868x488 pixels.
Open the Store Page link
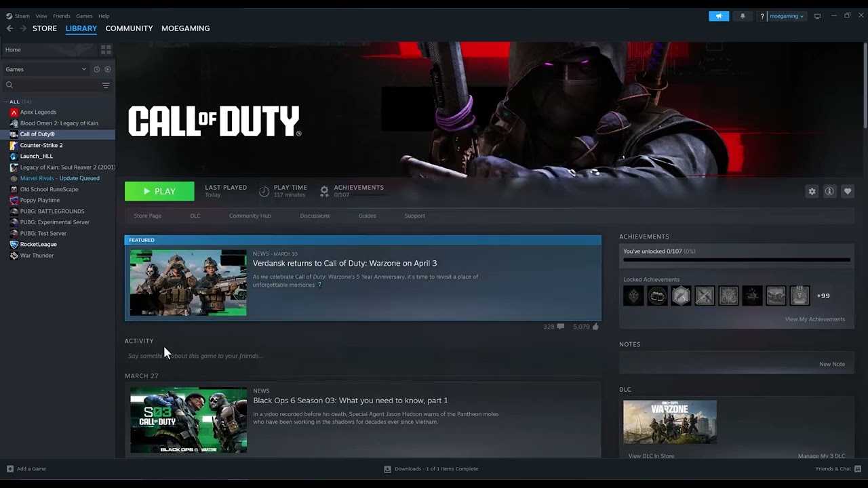pos(147,216)
